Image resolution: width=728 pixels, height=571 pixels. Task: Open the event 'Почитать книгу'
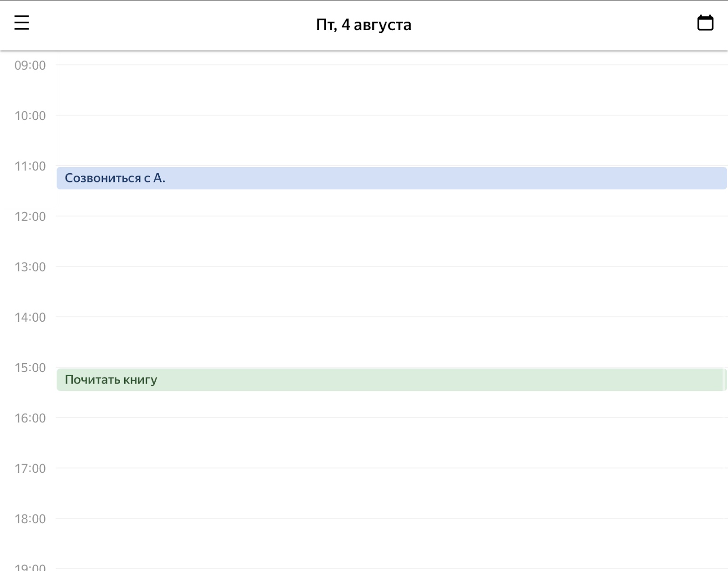392,379
